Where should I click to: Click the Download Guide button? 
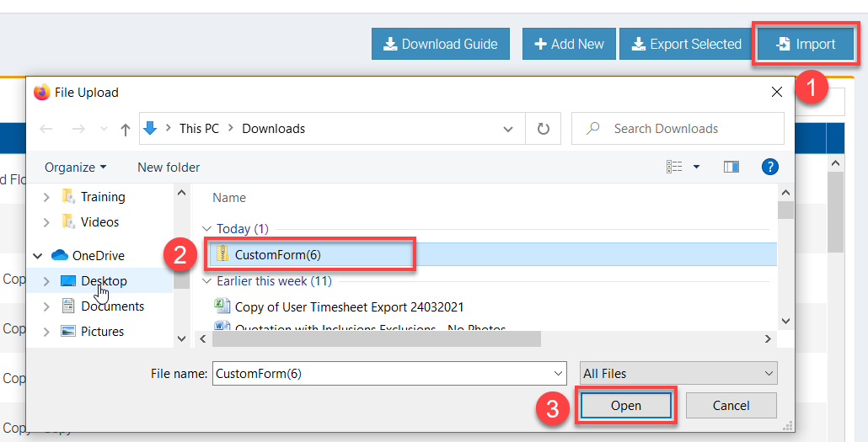tap(441, 44)
